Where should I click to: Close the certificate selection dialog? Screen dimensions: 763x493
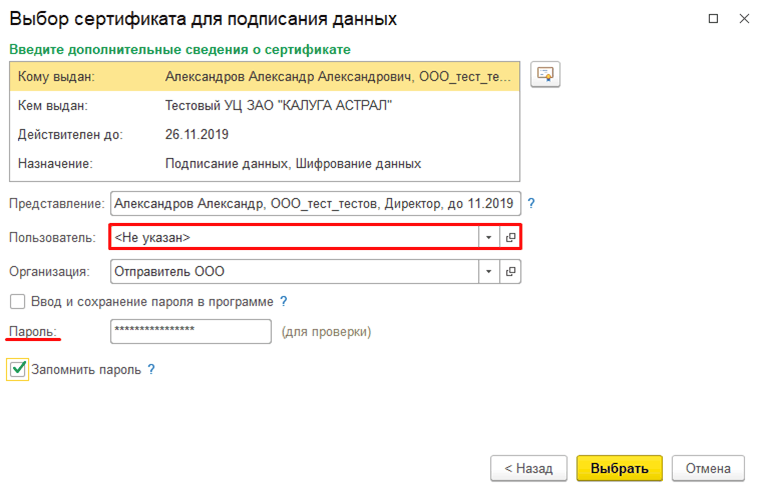coord(743,19)
